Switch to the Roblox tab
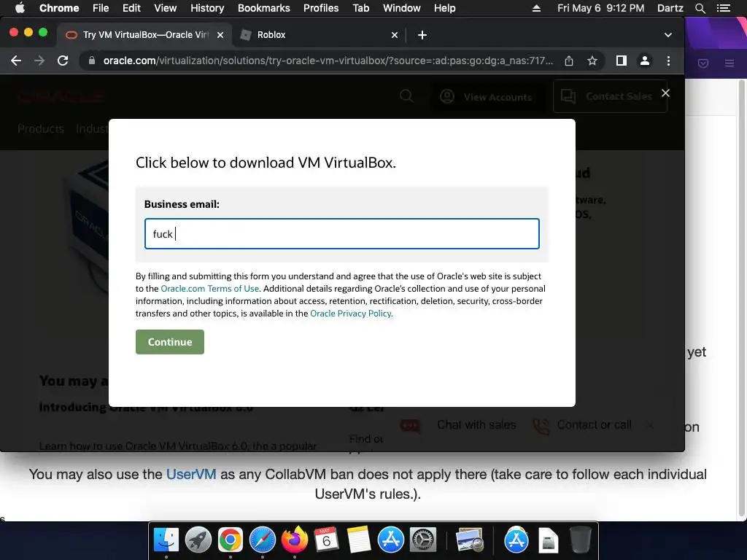 [318, 35]
